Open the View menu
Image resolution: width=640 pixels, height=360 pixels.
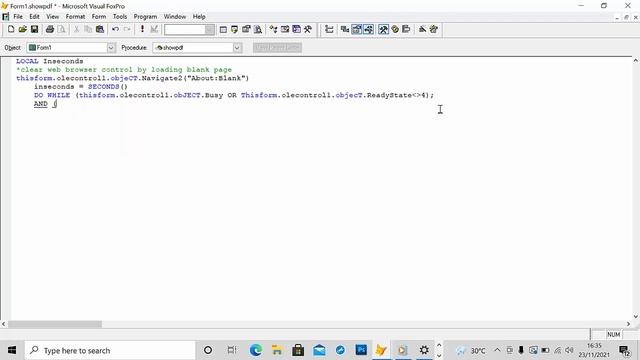[x=53, y=17]
